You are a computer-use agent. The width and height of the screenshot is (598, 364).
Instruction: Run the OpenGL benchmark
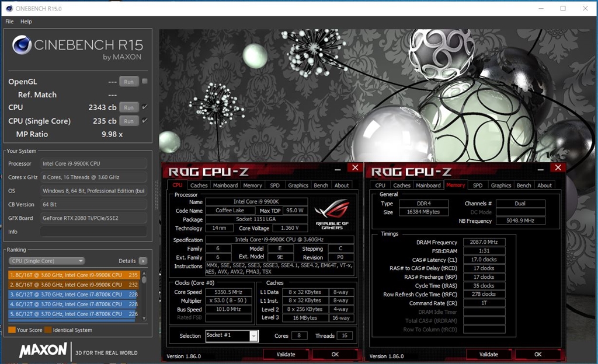(x=129, y=82)
